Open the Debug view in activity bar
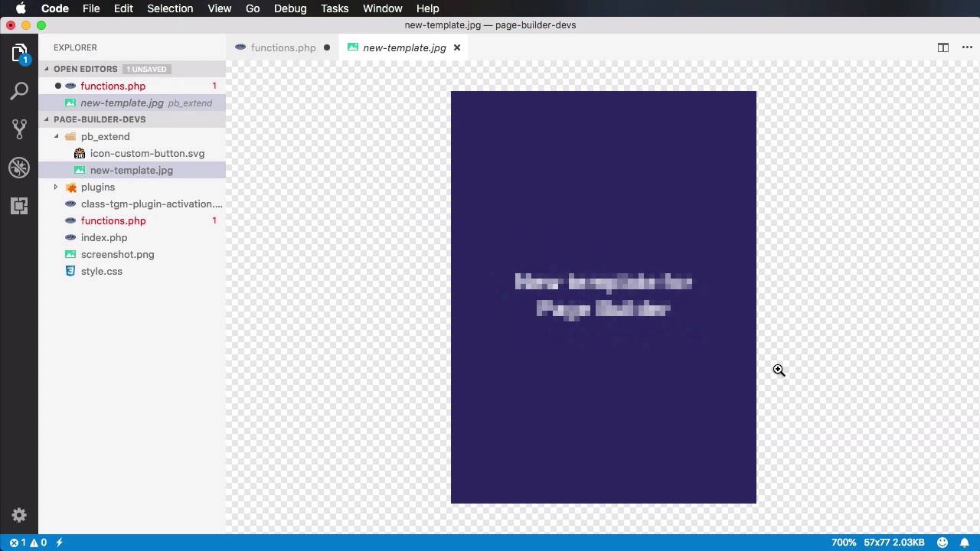This screenshot has height=551, width=980. point(19,168)
